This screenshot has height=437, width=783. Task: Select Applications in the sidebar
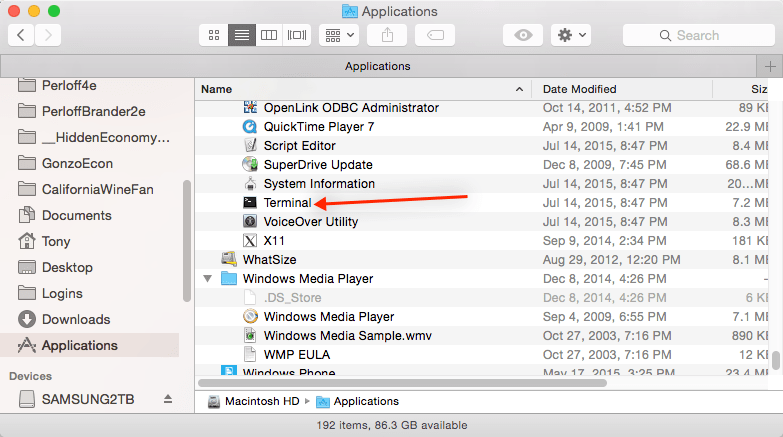coord(89,345)
